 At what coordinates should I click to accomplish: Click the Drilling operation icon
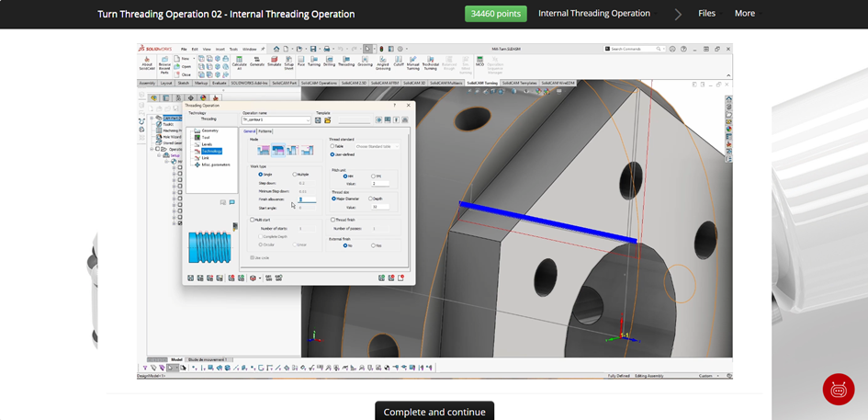click(330, 61)
